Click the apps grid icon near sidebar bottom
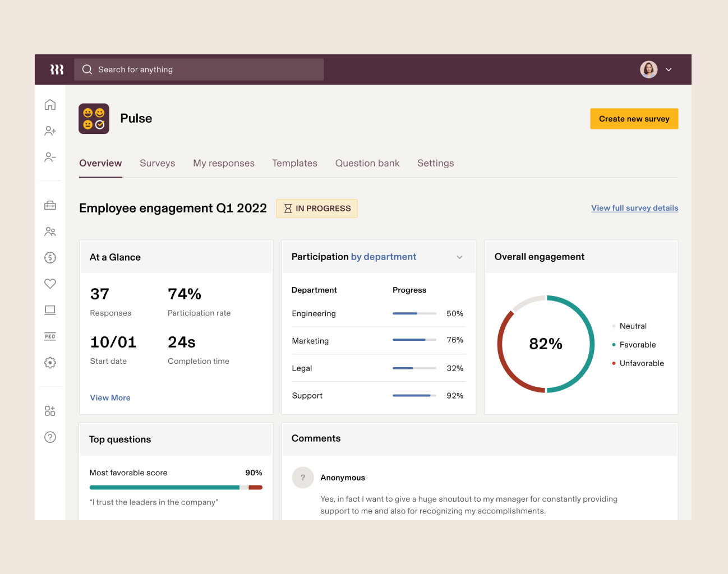The width and height of the screenshot is (728, 574). 50,410
